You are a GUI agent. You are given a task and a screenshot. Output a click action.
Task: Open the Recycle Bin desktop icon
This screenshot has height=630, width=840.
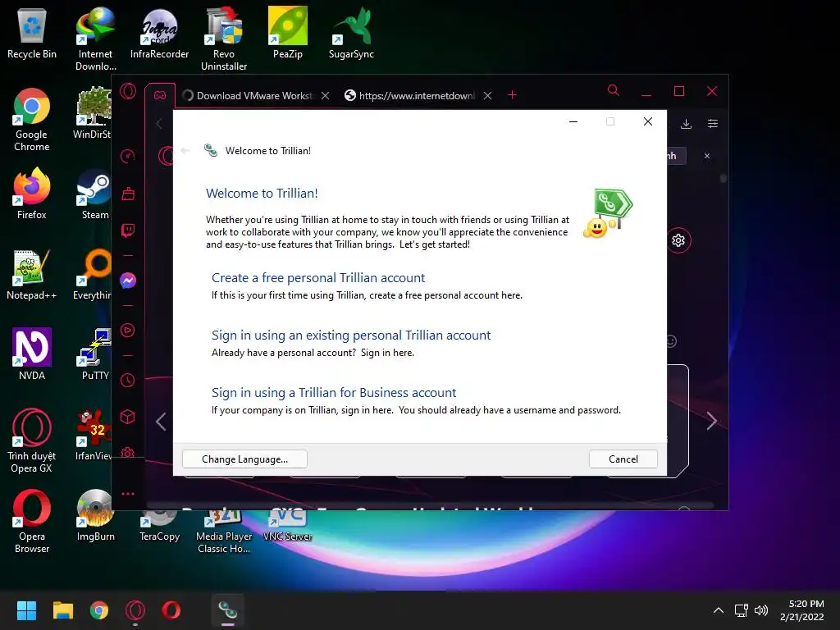[32, 33]
